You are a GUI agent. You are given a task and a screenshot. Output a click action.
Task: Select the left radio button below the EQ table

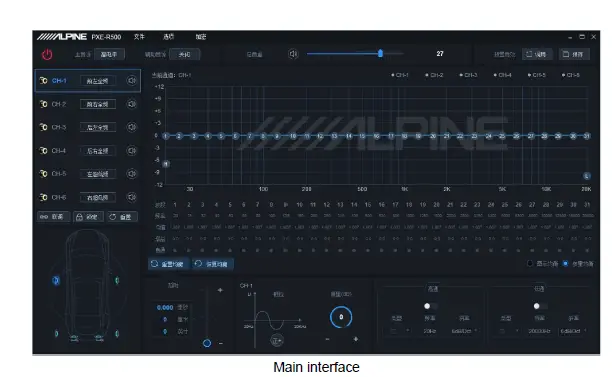pyautogui.click(x=530, y=264)
